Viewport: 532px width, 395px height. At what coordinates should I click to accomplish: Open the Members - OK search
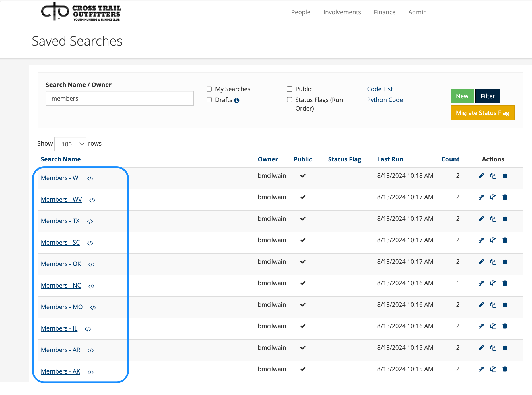[x=61, y=264]
